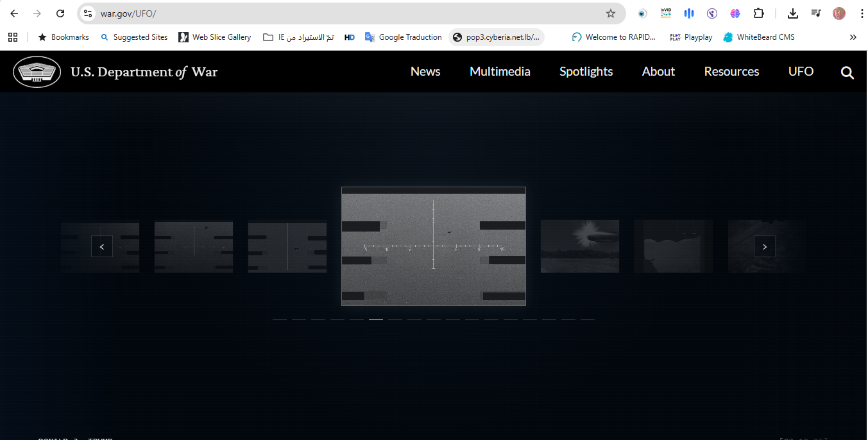Viewport: 868px width, 440px height.
Task: Open the media controls music-note icon
Action: tap(816, 13)
